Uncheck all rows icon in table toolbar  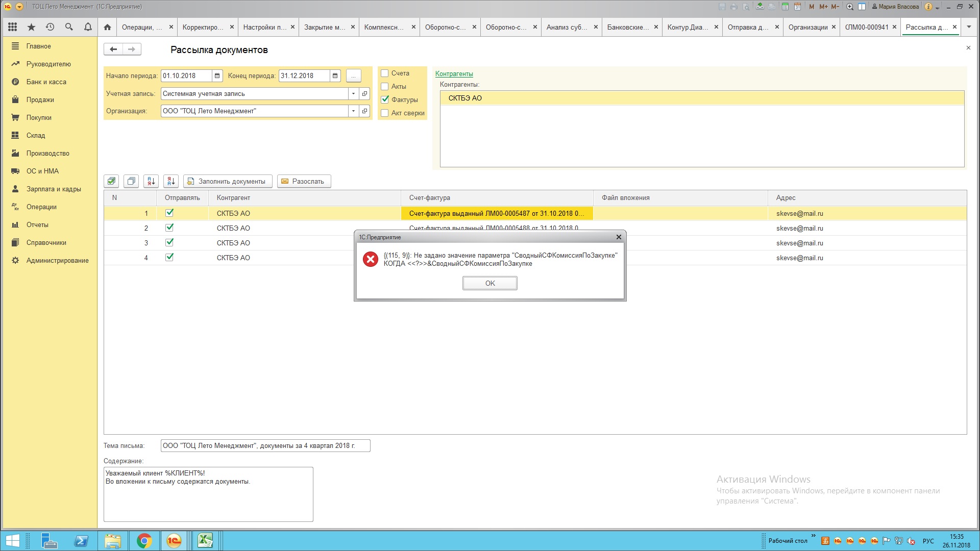(131, 181)
